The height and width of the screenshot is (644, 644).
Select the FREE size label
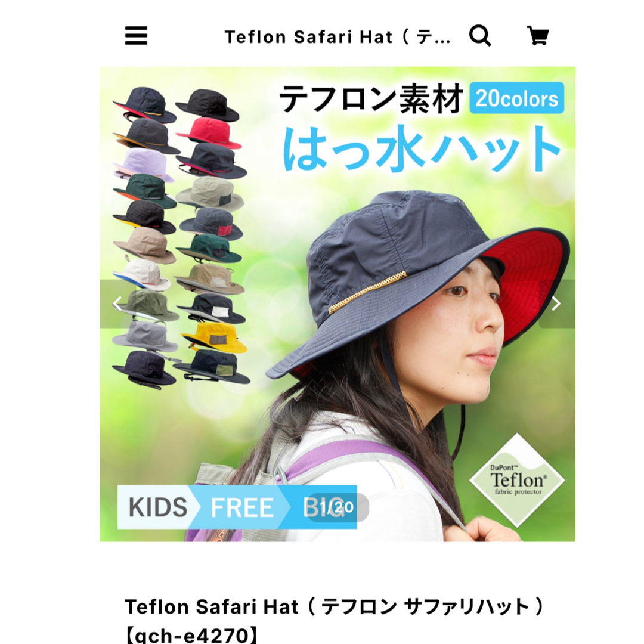tap(242, 507)
